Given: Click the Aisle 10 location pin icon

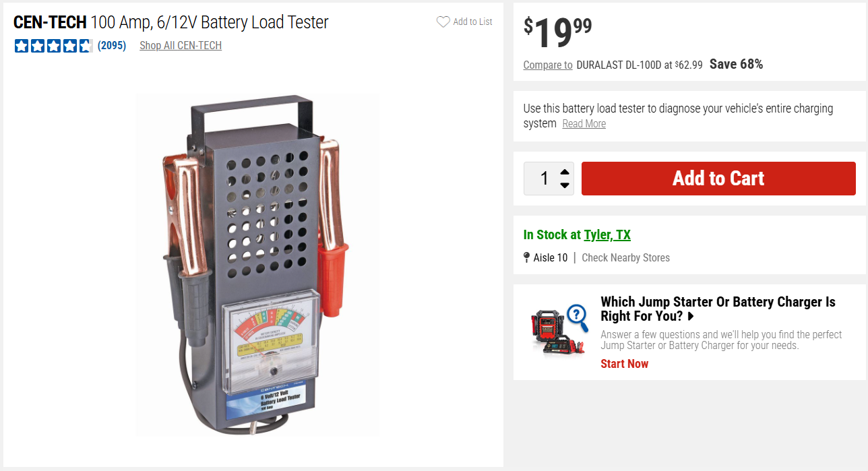Looking at the screenshot, I should click(x=526, y=257).
